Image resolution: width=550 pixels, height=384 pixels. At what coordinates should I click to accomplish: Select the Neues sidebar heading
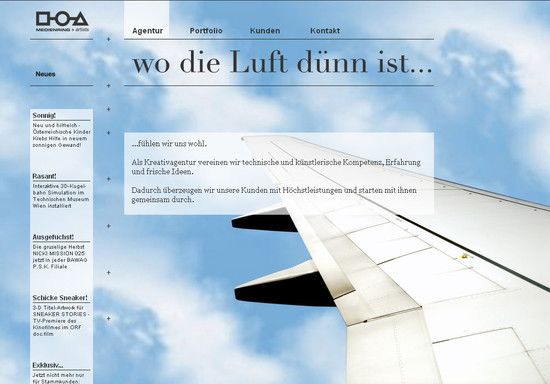coord(45,74)
